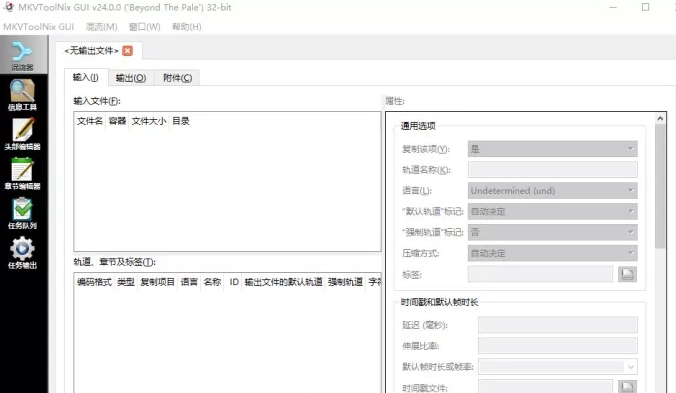Sort tracks by 名称 column header
The width and height of the screenshot is (676, 393).
point(212,282)
